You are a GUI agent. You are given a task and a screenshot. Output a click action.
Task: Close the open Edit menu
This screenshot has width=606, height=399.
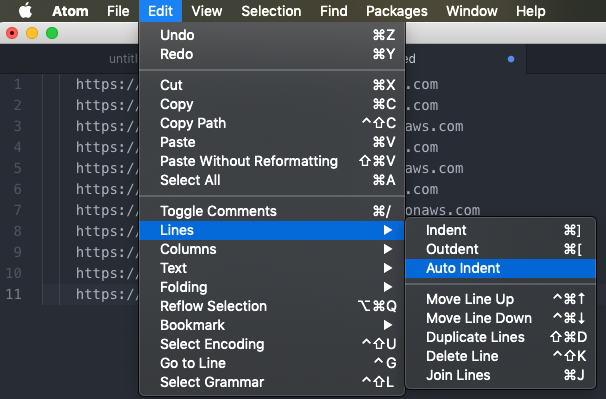coord(160,11)
